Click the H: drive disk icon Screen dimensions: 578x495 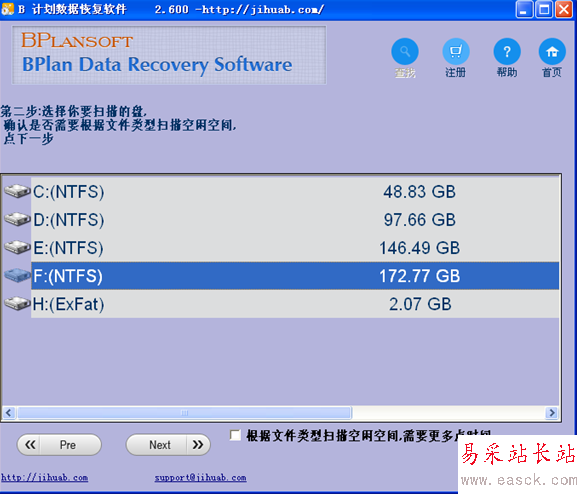(x=17, y=304)
